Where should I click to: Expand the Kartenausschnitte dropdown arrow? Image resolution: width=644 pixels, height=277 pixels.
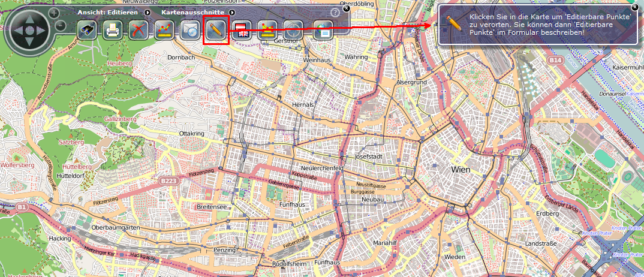pos(233,13)
